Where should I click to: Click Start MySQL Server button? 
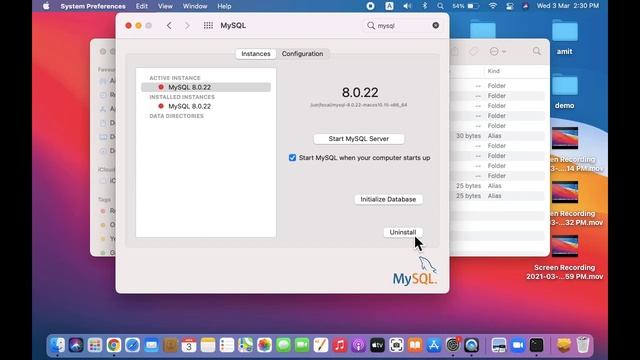pos(359,139)
